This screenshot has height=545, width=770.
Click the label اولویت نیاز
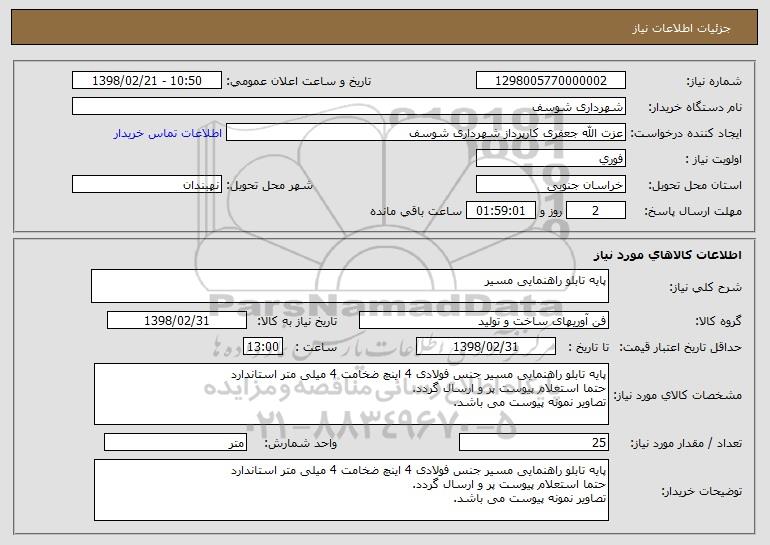(714, 159)
